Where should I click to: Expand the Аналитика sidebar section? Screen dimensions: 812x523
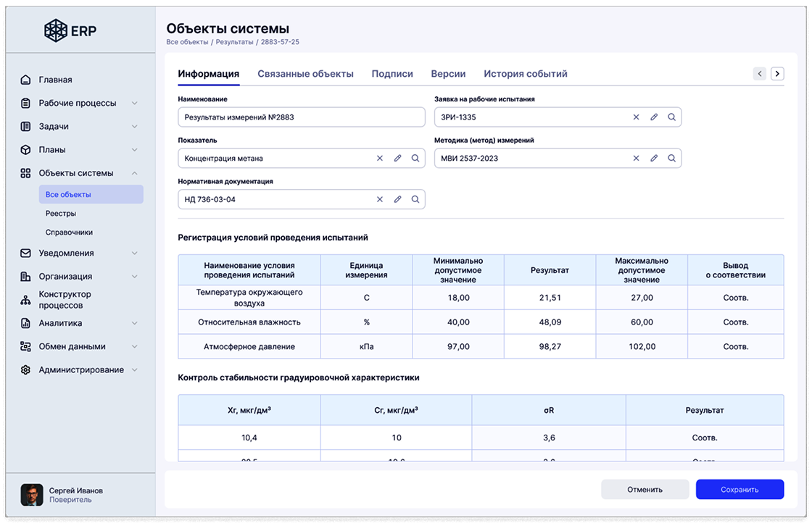134,324
